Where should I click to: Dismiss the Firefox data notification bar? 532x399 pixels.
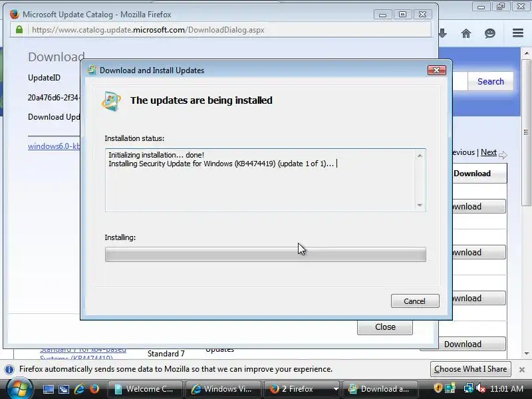522,370
